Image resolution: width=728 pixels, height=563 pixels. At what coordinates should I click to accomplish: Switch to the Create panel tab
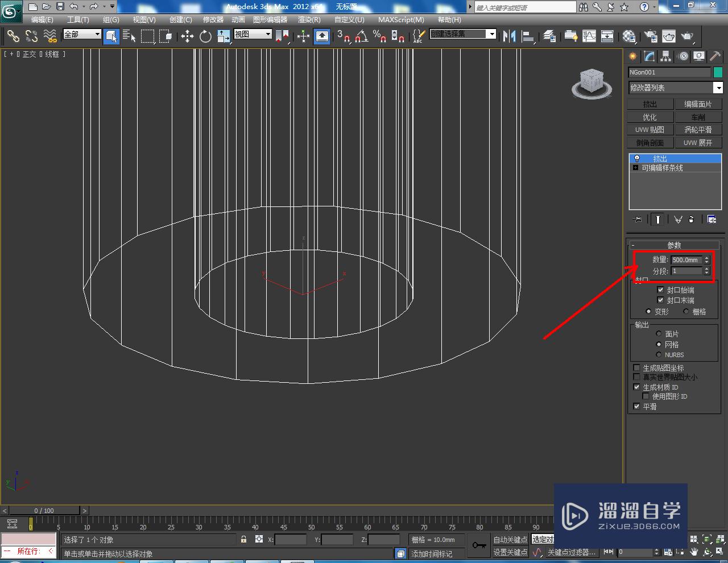[633, 56]
